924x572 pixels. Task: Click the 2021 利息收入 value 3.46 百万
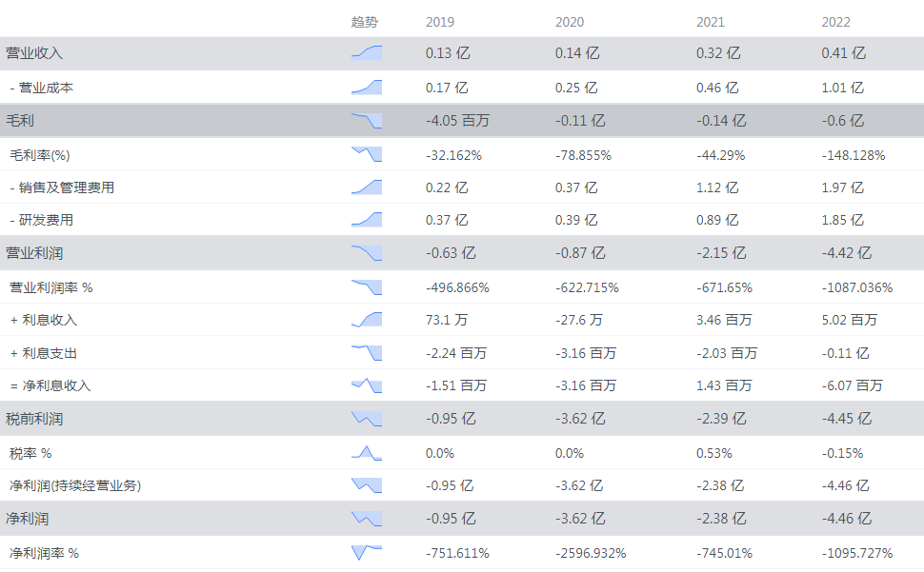tap(724, 320)
